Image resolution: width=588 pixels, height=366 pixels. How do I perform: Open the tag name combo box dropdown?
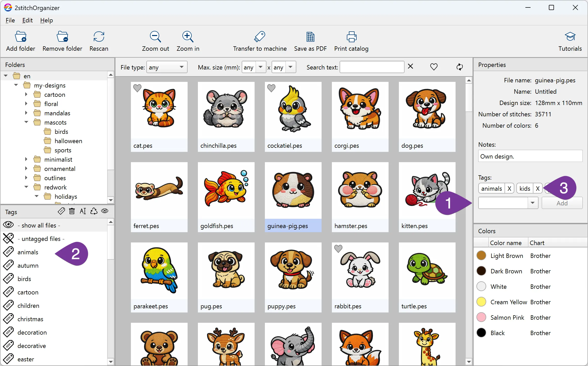click(532, 203)
